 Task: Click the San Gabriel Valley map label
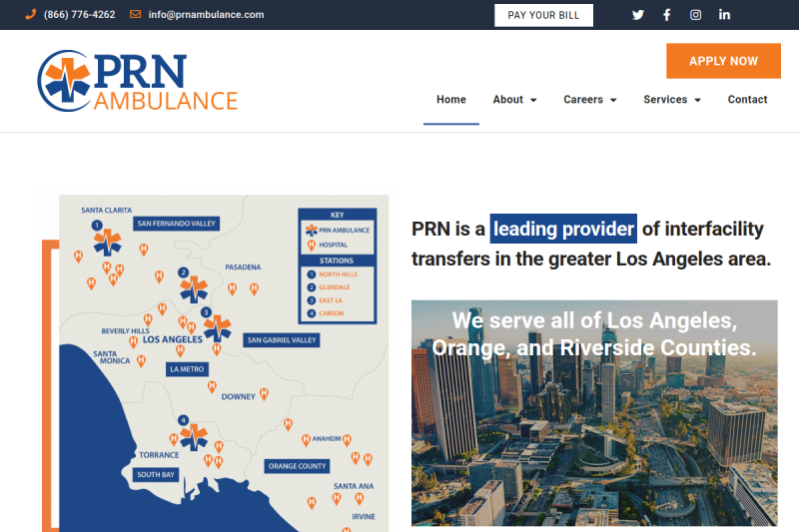point(282,340)
